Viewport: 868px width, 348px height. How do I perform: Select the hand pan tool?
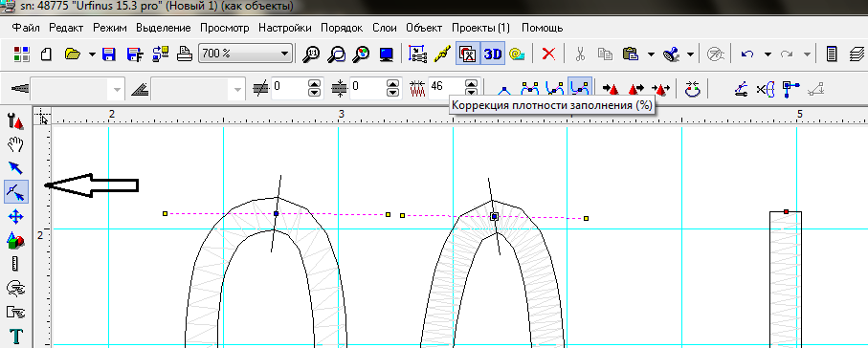(x=16, y=145)
